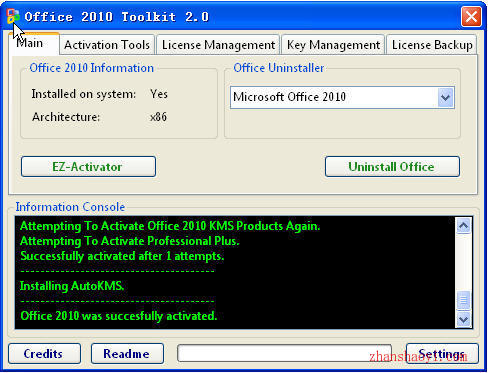The height and width of the screenshot is (373, 488).
Task: Click the Uninstall Office button
Action: point(392,166)
